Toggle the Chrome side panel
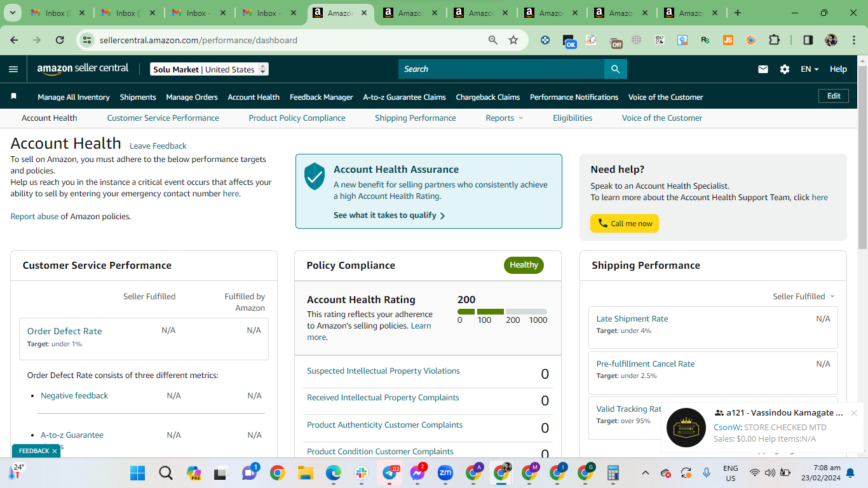Image resolution: width=868 pixels, height=488 pixels. (x=808, y=40)
